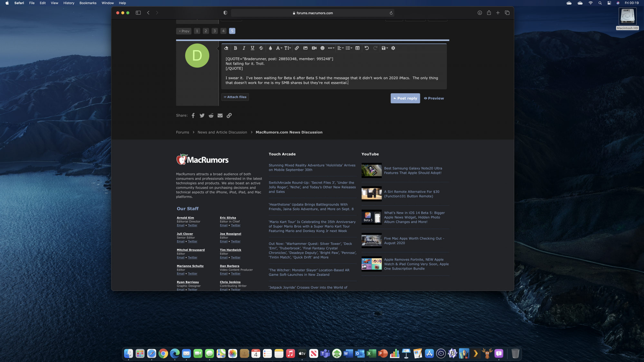Show Safari downloads icon
The height and width of the screenshot is (362, 644).
pyautogui.click(x=479, y=13)
